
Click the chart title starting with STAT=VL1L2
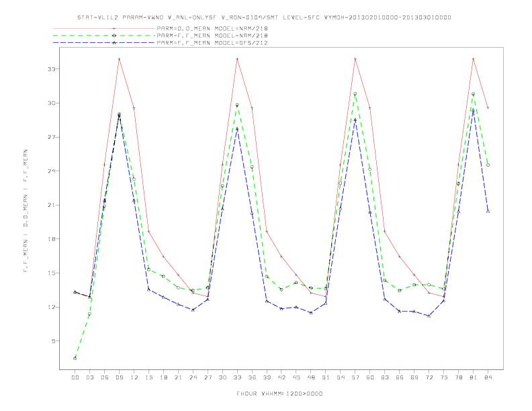(x=264, y=17)
